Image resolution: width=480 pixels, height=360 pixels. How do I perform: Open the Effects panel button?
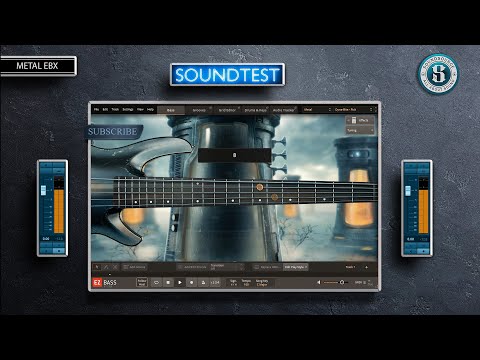pos(360,120)
